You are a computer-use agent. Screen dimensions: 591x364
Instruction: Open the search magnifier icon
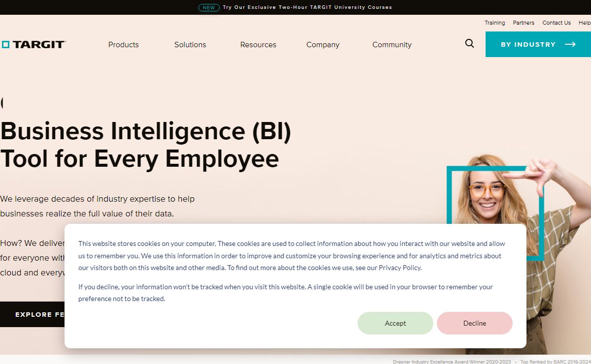tap(469, 44)
